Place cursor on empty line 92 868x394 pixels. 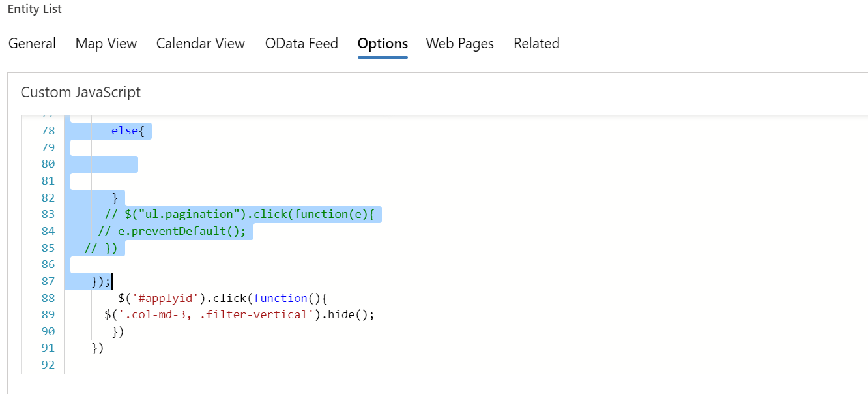261,365
